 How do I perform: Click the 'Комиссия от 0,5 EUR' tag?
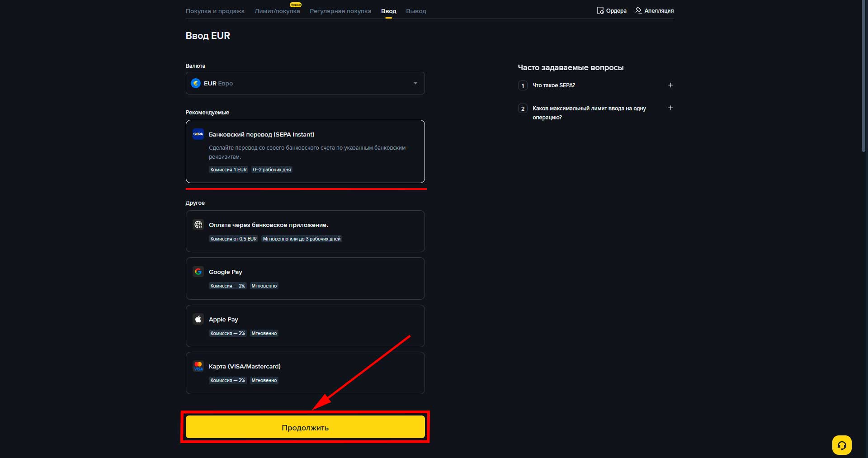point(233,239)
